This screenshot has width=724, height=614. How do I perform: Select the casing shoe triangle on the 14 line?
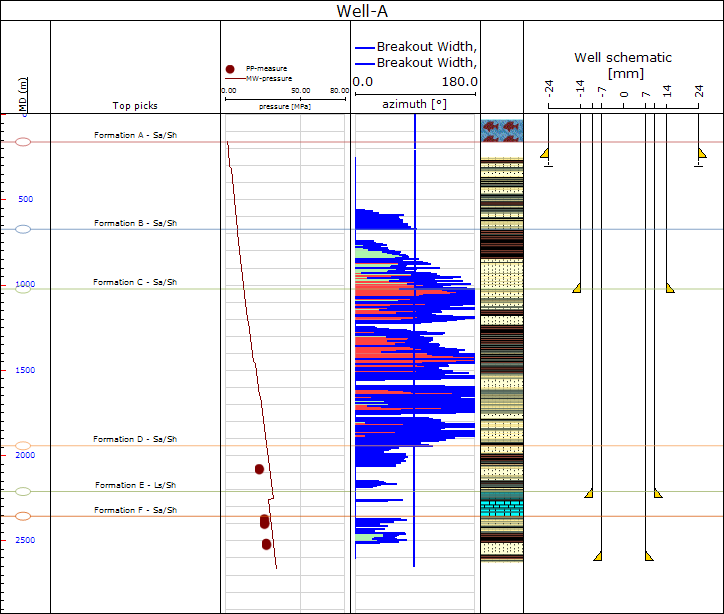click(669, 288)
